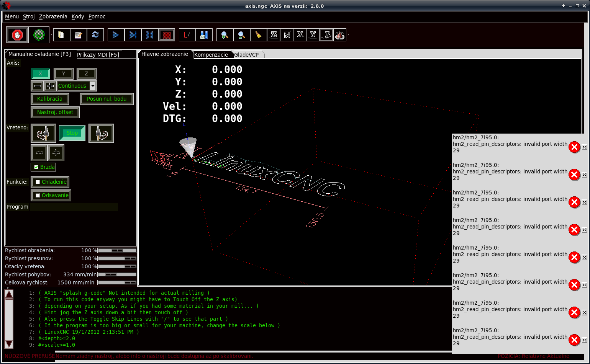Click the Kalibracia button
Image resolution: width=590 pixels, height=364 pixels.
tap(50, 99)
